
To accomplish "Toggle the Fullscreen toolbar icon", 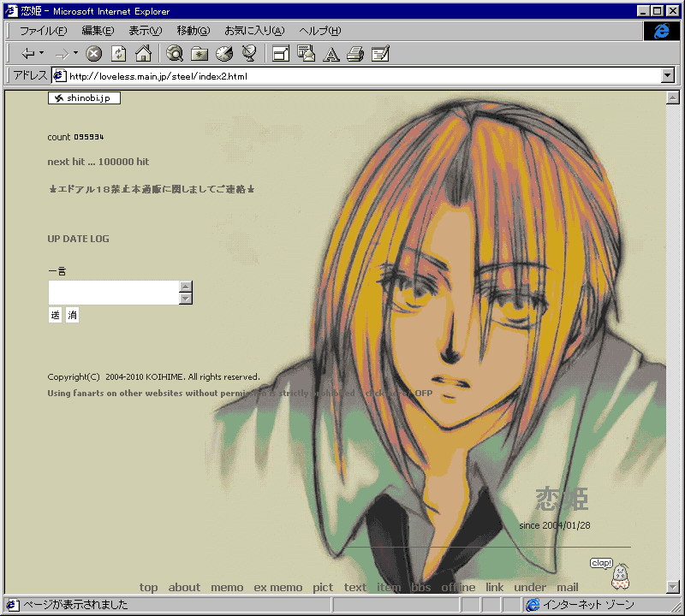I will tap(281, 54).
